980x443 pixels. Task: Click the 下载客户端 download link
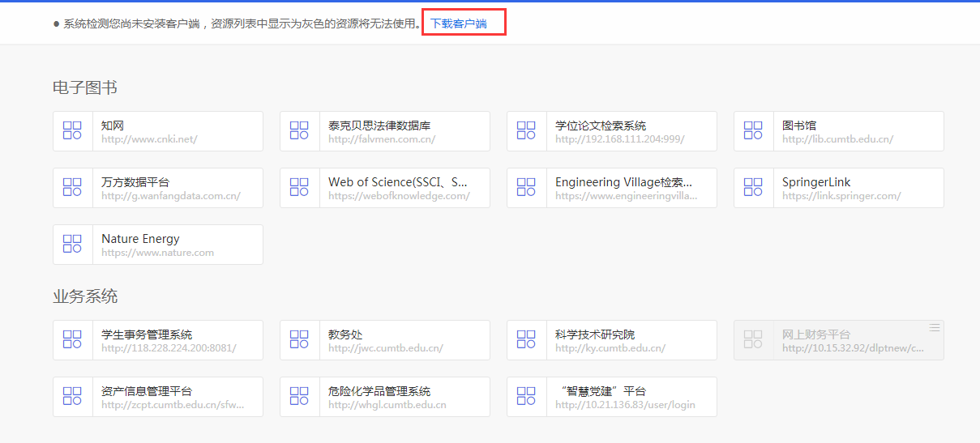click(459, 23)
